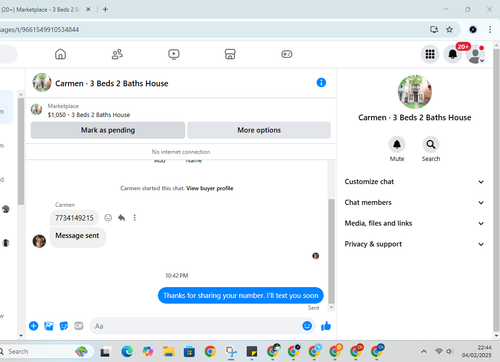Viewport: 500px width, 362px height.
Task: Expand the Customize chat section
Action: (x=414, y=182)
